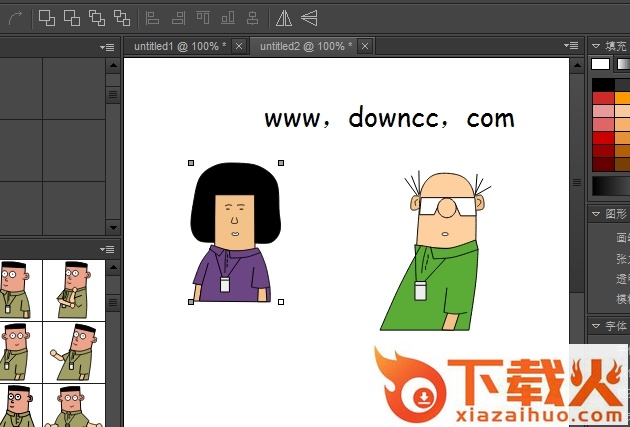Close the untitled2 tab

[365, 46]
